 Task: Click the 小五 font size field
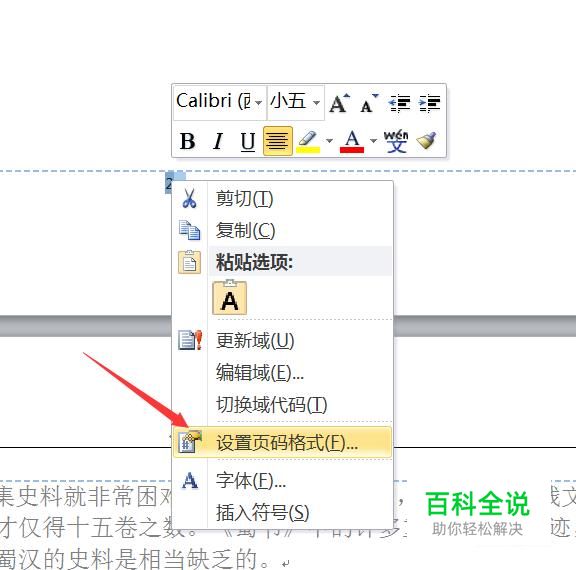coord(296,103)
